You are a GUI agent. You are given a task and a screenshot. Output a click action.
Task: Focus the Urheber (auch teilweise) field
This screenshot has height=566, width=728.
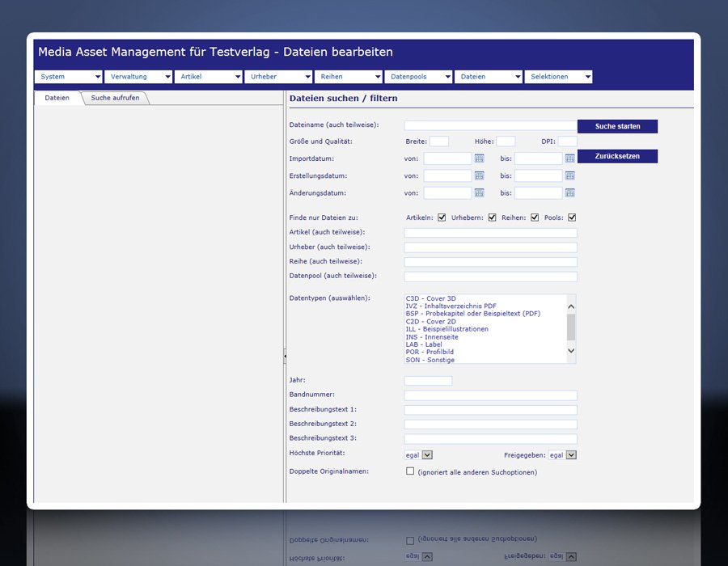tap(491, 247)
